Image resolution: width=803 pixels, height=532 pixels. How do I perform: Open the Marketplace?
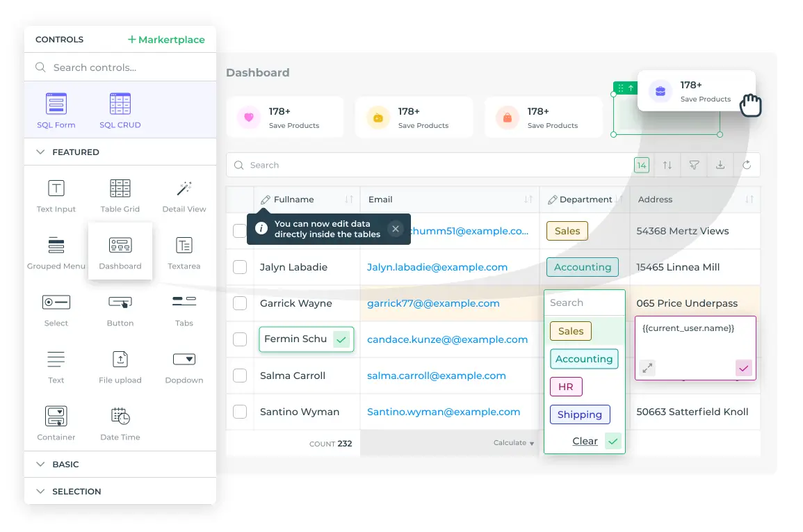pyautogui.click(x=166, y=40)
